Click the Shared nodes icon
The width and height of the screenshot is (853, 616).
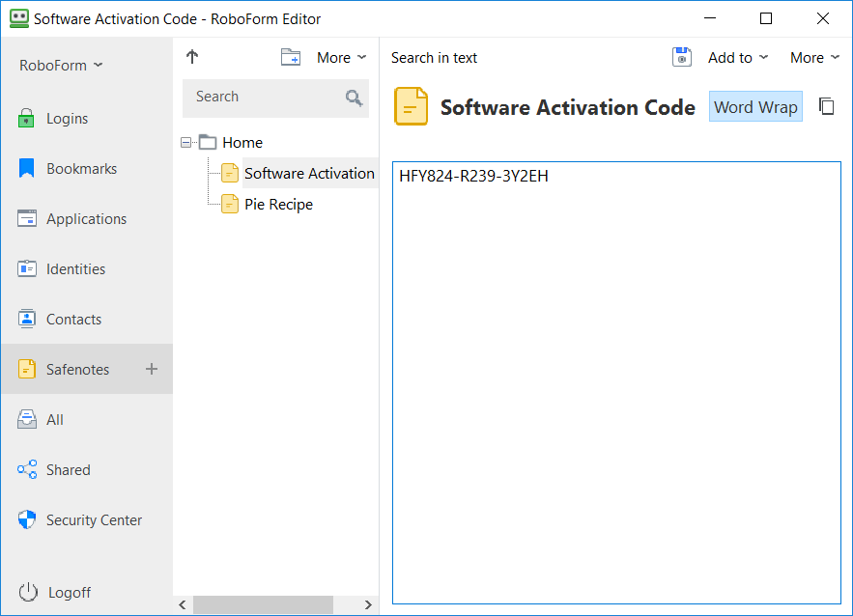tap(27, 469)
